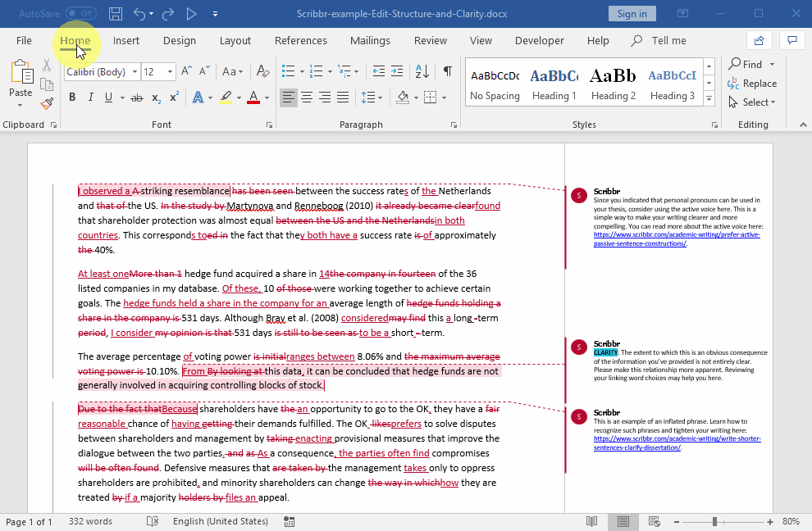Click the Format Painter icon
The width and height of the screenshot is (812, 531).
(x=47, y=103)
